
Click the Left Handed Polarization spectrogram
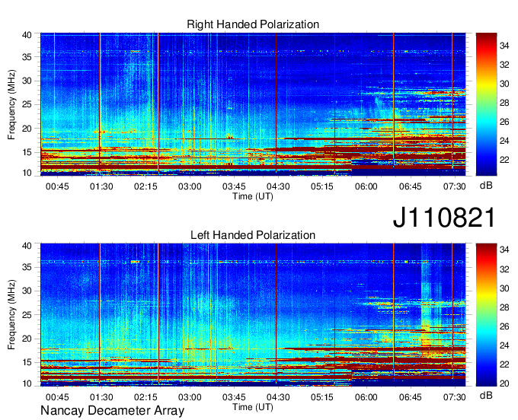(x=253, y=315)
